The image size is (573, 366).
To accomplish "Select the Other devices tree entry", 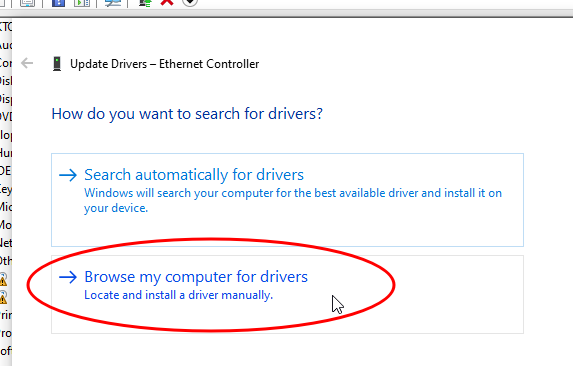I will pyautogui.click(x=6, y=261).
